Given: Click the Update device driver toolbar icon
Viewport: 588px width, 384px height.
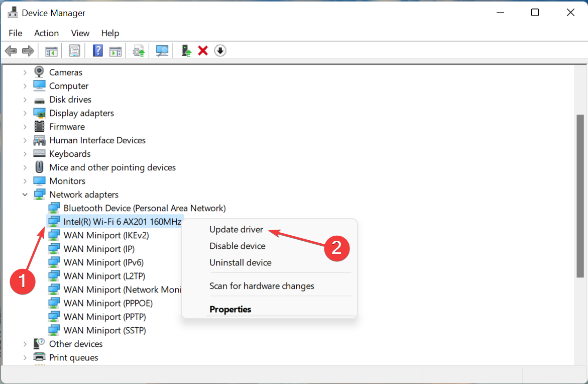Looking at the screenshot, I should [x=139, y=51].
